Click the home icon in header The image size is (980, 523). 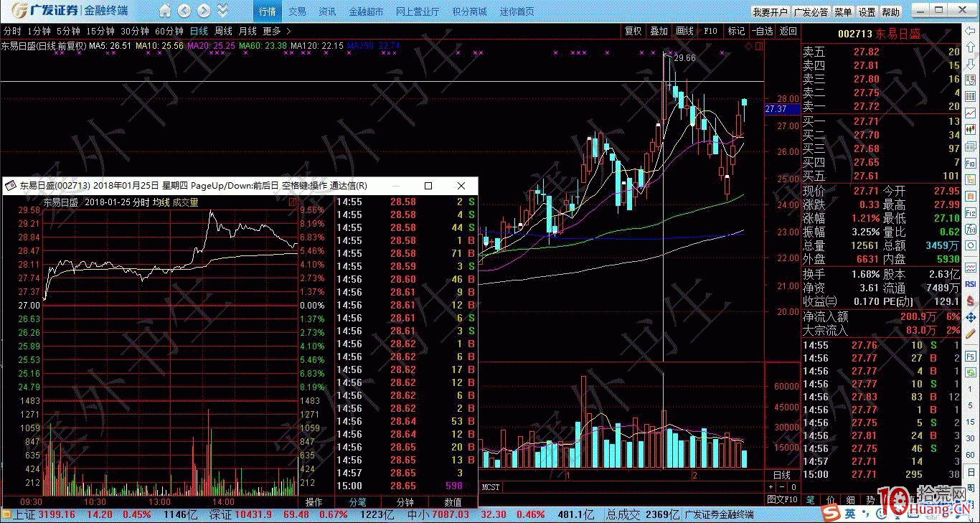point(165,11)
